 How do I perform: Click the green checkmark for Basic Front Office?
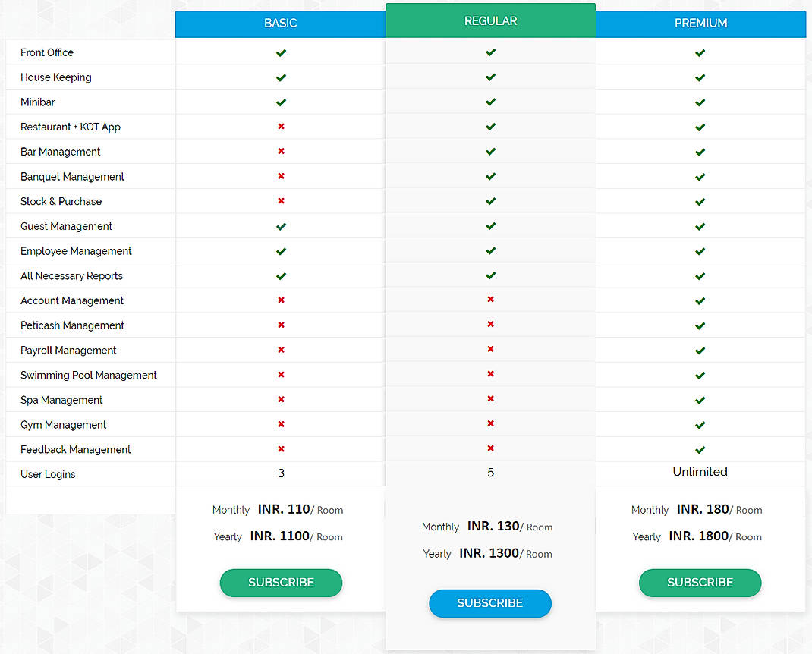(x=281, y=52)
